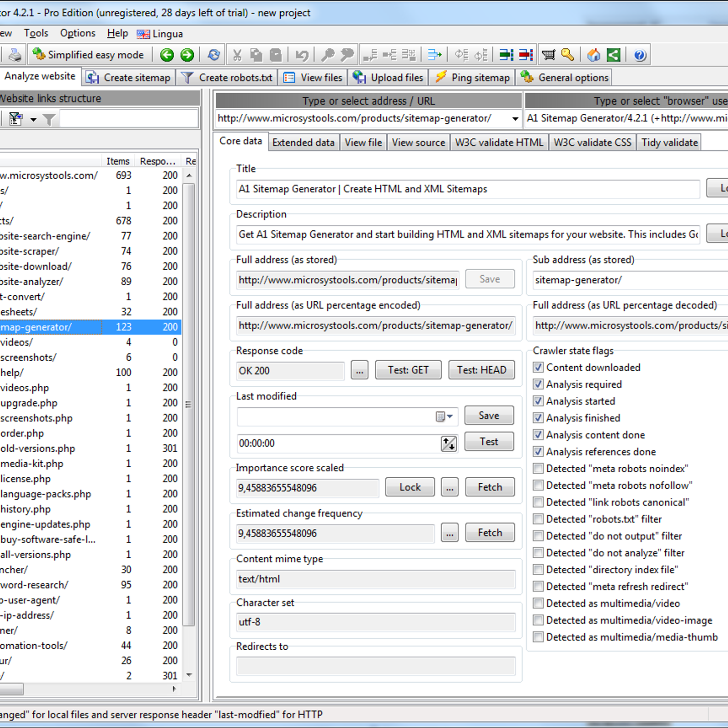Click the Test: HEAD button
728x728 pixels.
pos(481,370)
